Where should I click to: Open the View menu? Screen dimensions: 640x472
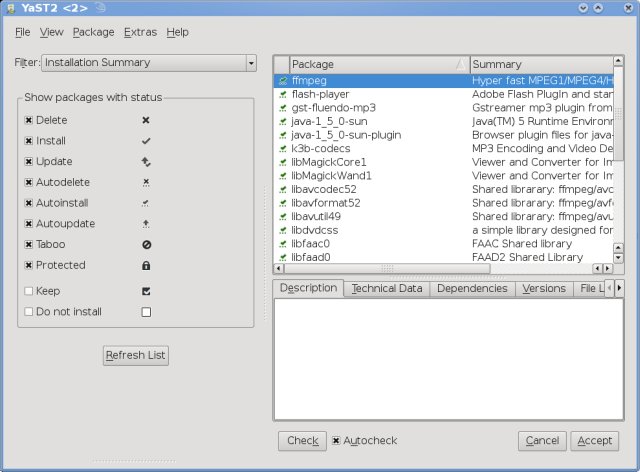pyautogui.click(x=51, y=32)
